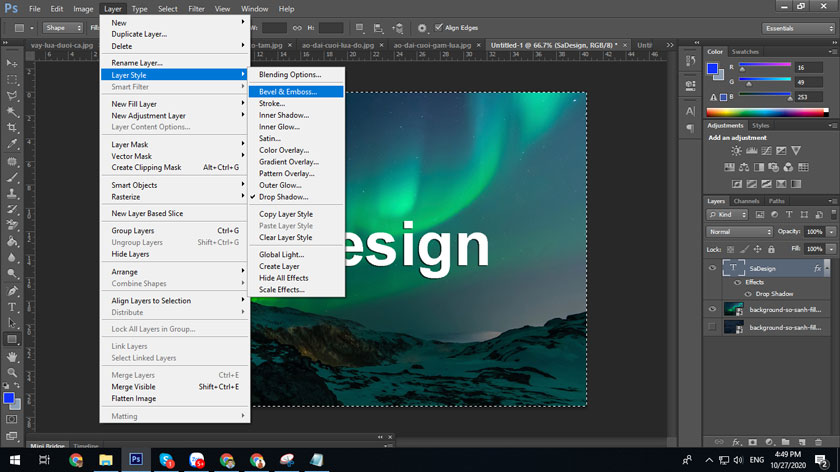The image size is (840, 472).
Task: Click the foreground color swatch in Color panel
Action: [x=712, y=68]
